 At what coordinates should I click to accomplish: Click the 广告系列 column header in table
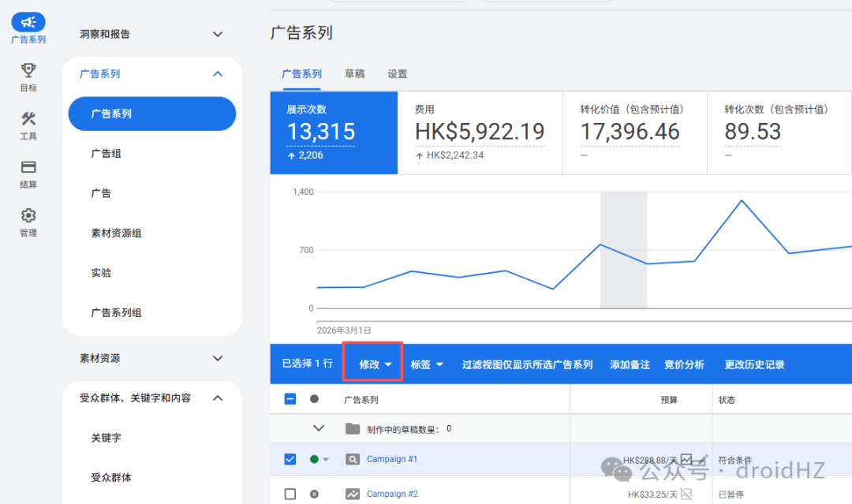tap(361, 400)
